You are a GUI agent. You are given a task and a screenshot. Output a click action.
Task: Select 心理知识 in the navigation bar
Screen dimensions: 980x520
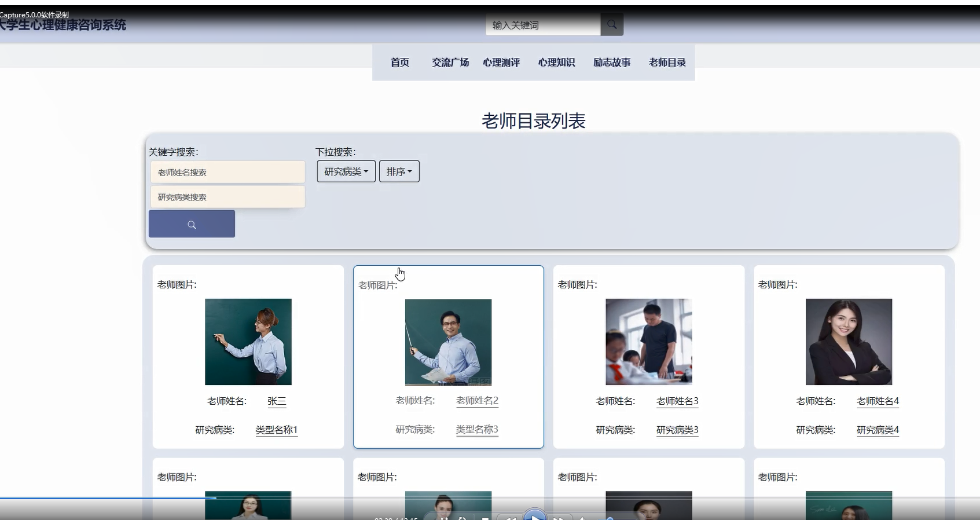click(556, 63)
